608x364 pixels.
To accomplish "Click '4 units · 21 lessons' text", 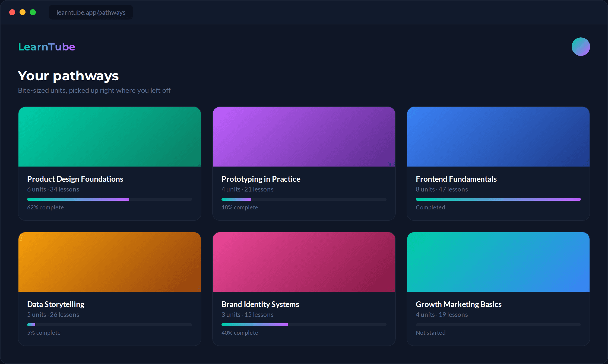I will tap(248, 189).
